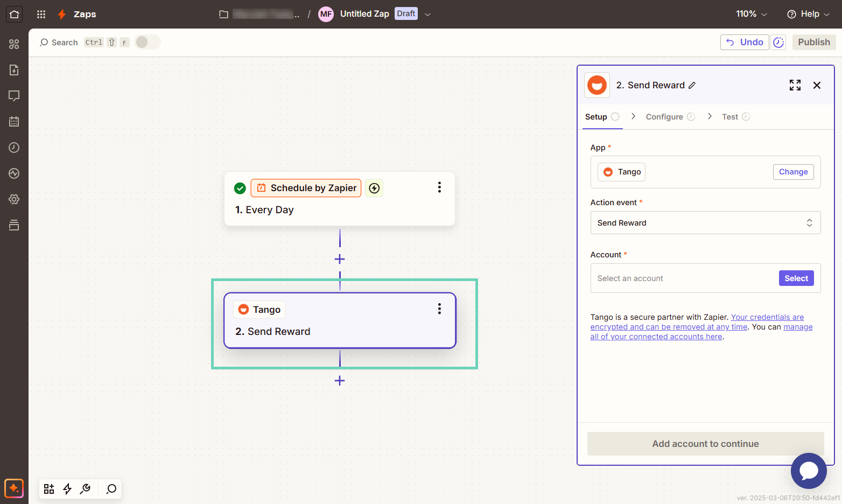Image resolution: width=842 pixels, height=504 pixels.
Task: Click the instant trigger bolt badge on Schedule step
Action: [x=374, y=188]
